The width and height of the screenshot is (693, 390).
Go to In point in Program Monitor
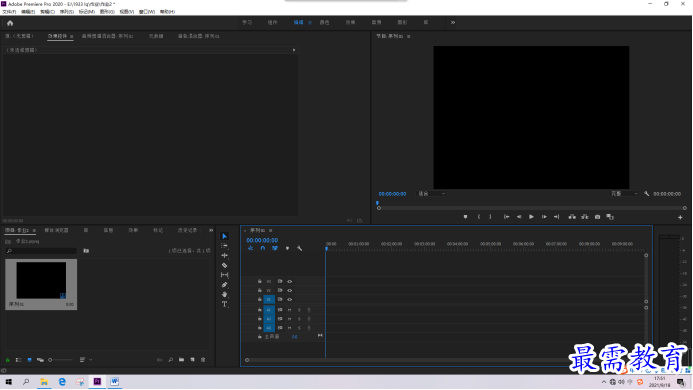(x=506, y=217)
